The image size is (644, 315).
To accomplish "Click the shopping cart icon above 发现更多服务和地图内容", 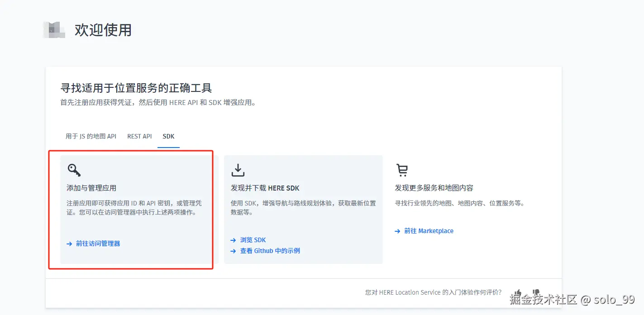I will [402, 170].
